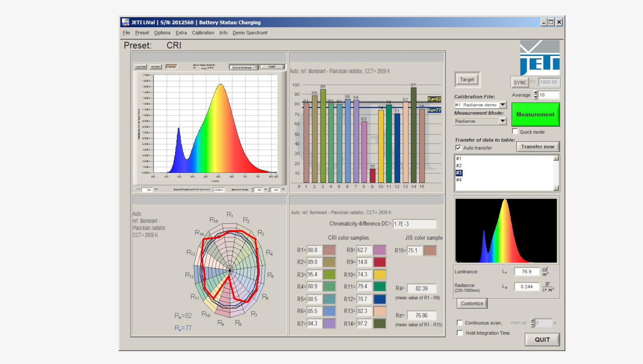Toggle the Log scale spectrum button
Screen dimensions: 643x364
point(140,67)
